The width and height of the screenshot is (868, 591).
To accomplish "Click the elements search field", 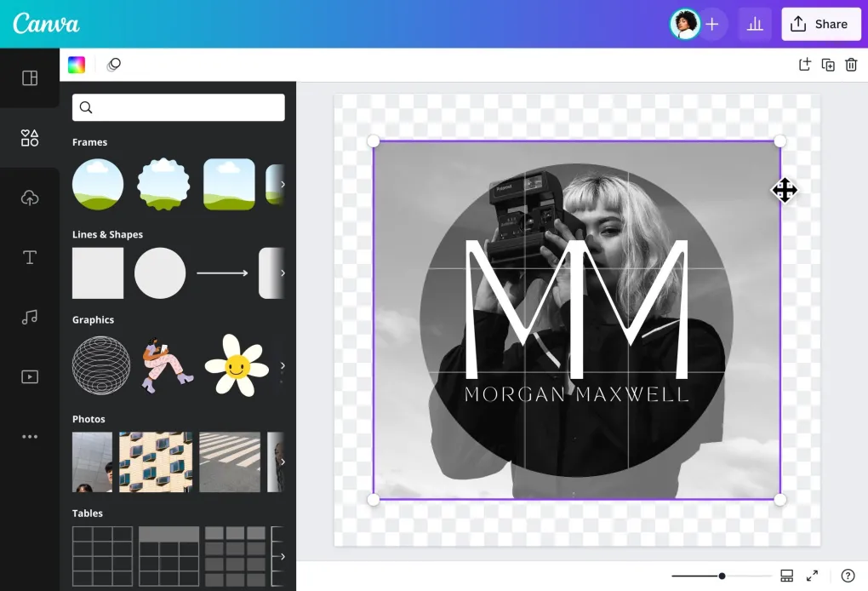I will (178, 107).
